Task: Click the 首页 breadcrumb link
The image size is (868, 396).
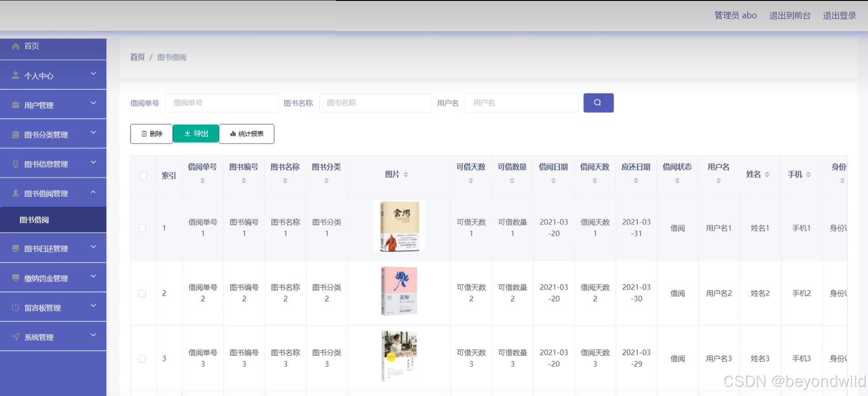Action: (137, 57)
